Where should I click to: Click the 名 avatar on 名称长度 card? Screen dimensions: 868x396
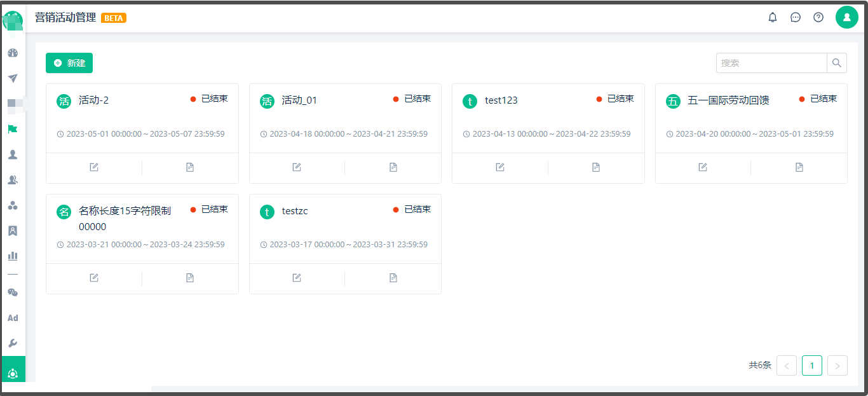(64, 212)
